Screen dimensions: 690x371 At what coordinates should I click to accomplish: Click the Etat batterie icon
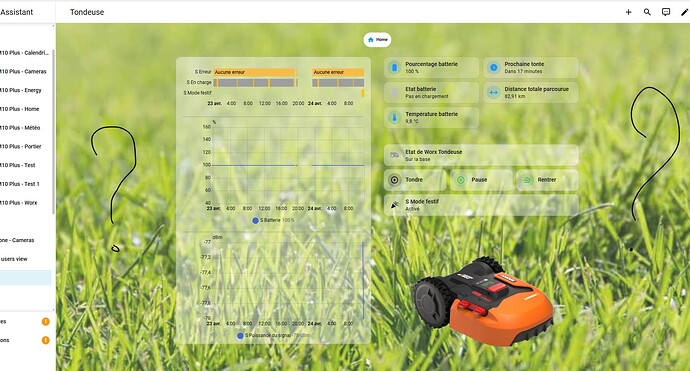[x=394, y=92]
